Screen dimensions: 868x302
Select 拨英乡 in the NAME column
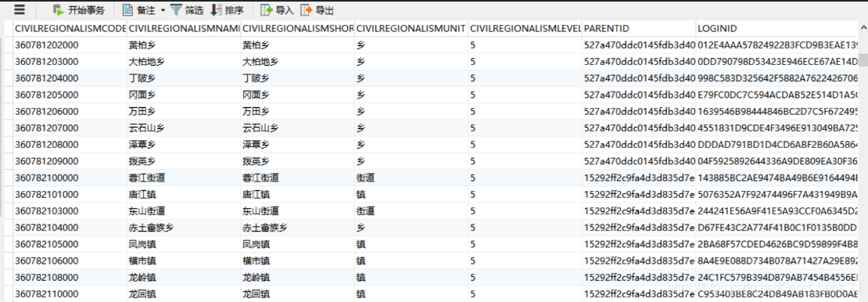tap(184, 161)
